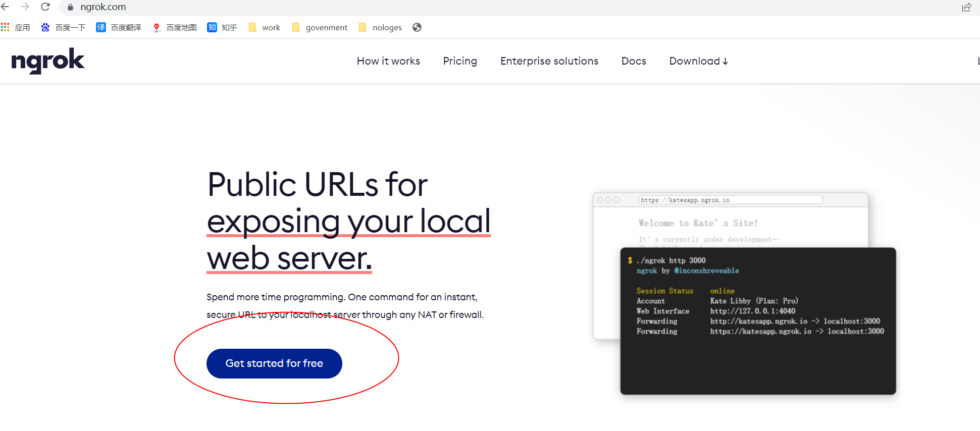The height and width of the screenshot is (431, 980).
Task: Open the nologes bookmarks folder
Action: [380, 27]
